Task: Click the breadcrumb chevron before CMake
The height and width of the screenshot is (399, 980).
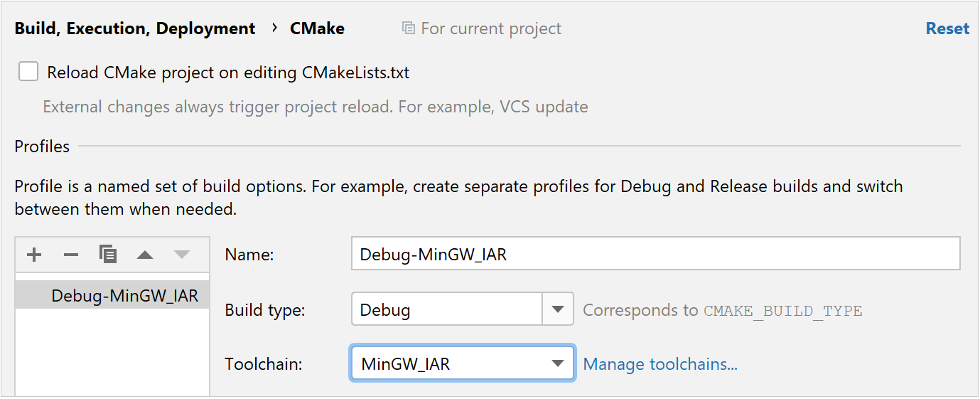Action: 274,28
